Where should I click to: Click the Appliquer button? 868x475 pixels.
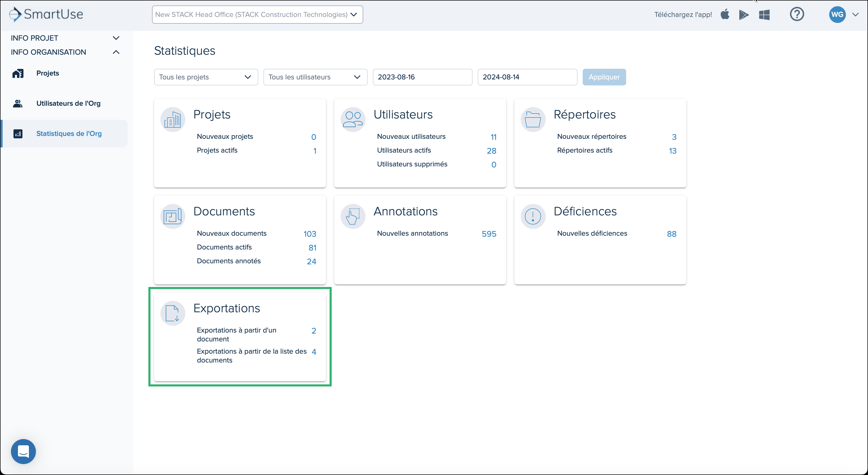[604, 77]
